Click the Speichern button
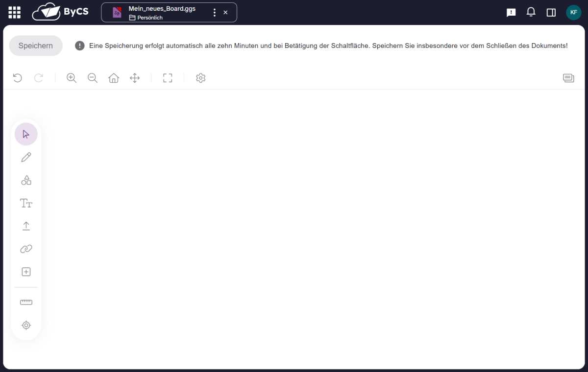The height and width of the screenshot is (372, 588). (x=36, y=46)
